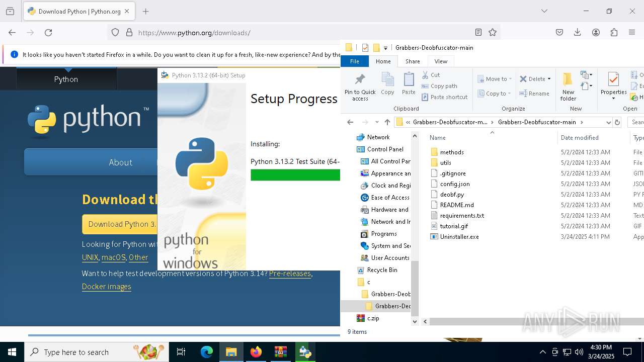Click the taskbar search box
The height and width of the screenshot is (362, 644).
pyautogui.click(x=97, y=352)
